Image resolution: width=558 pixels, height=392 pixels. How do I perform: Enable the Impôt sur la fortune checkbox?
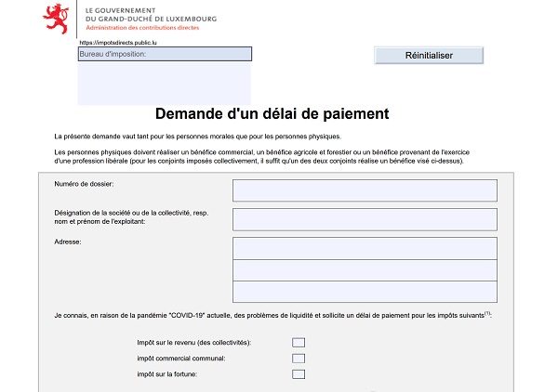tap(299, 374)
